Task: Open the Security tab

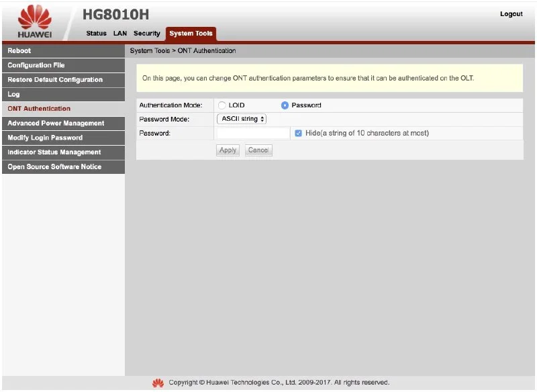Action: tap(146, 34)
